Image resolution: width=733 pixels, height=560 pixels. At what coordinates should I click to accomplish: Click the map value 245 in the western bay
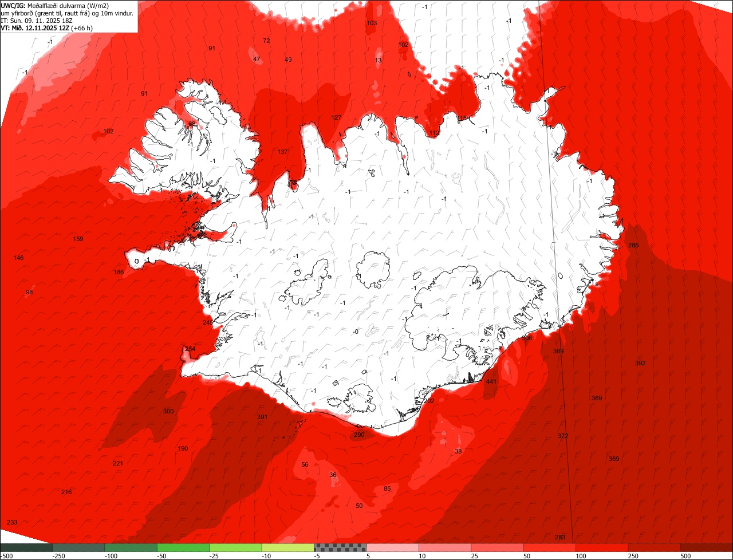208,322
